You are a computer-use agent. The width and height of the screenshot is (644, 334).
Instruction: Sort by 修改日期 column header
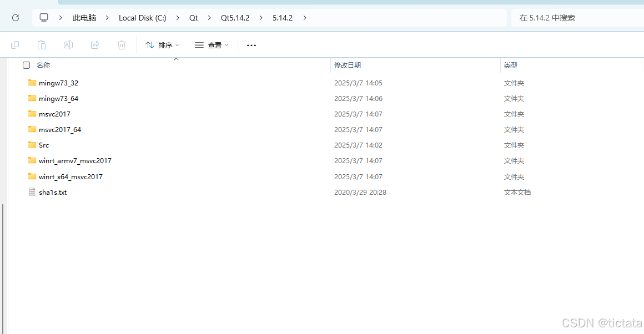click(x=347, y=65)
